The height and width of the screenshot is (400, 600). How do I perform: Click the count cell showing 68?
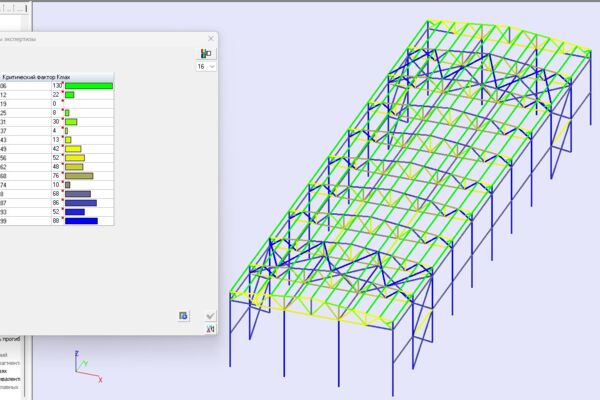tap(58, 194)
